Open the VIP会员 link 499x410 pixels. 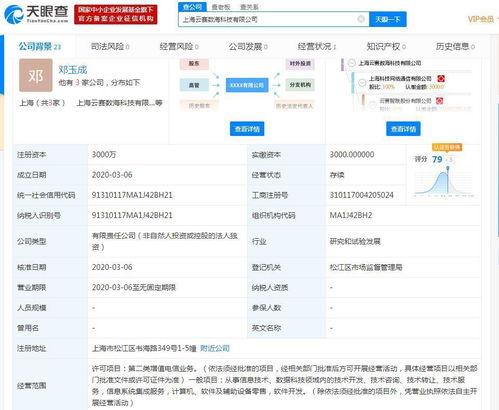point(480,19)
